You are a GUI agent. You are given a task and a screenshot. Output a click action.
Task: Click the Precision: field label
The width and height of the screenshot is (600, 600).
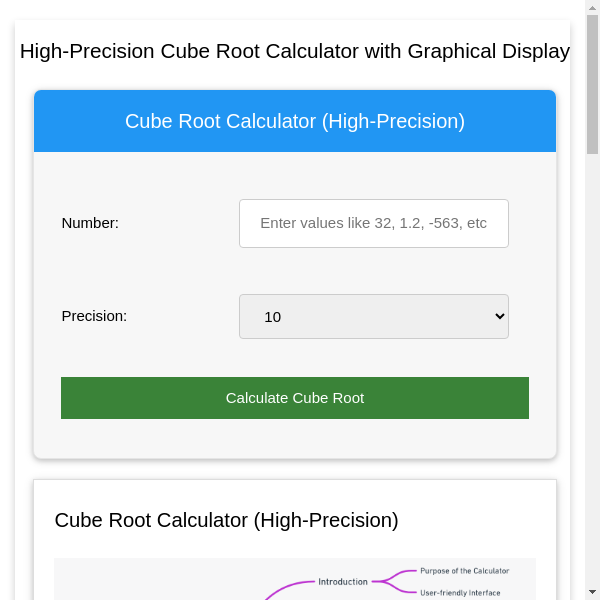94,316
